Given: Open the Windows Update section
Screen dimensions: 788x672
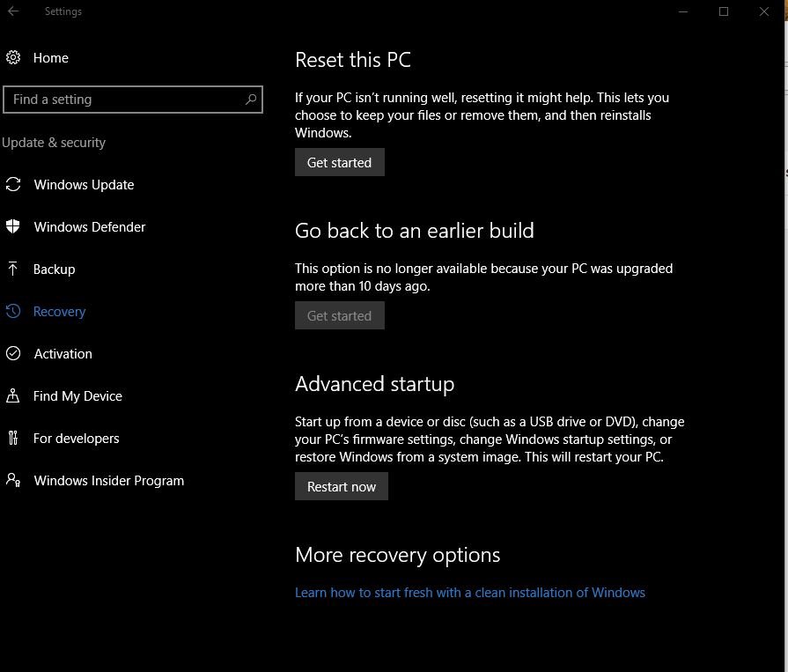Looking at the screenshot, I should pyautogui.click(x=84, y=185).
